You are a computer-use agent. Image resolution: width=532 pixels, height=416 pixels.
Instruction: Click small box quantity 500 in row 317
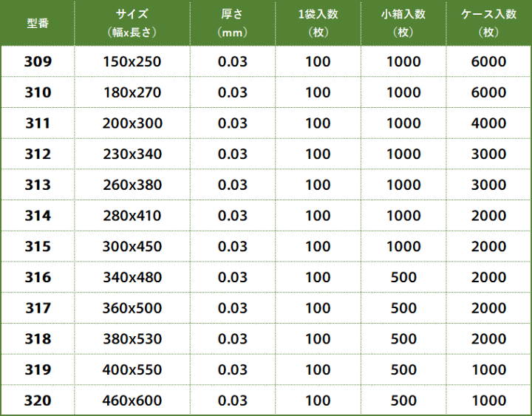(x=403, y=308)
